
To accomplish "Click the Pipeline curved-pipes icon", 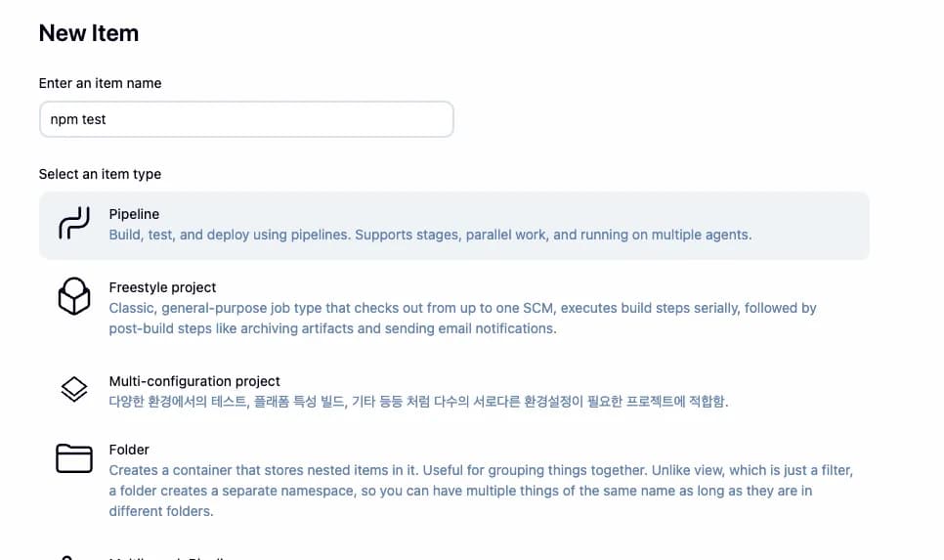I will pos(74,223).
